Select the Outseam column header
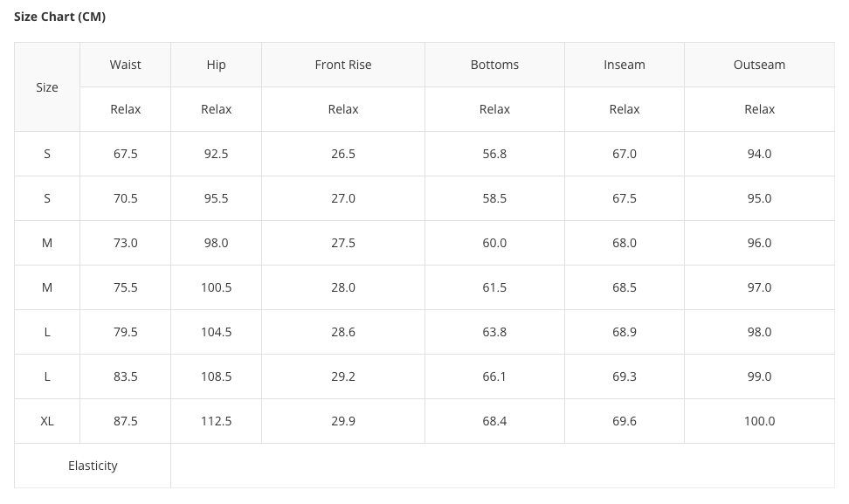The image size is (849, 504). coord(759,65)
